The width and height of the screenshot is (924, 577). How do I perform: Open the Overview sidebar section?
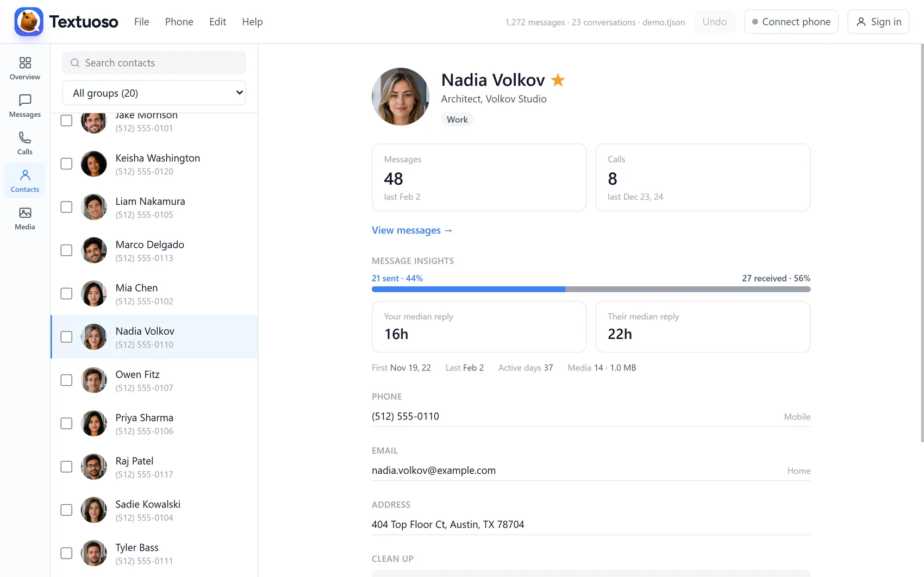coord(25,68)
